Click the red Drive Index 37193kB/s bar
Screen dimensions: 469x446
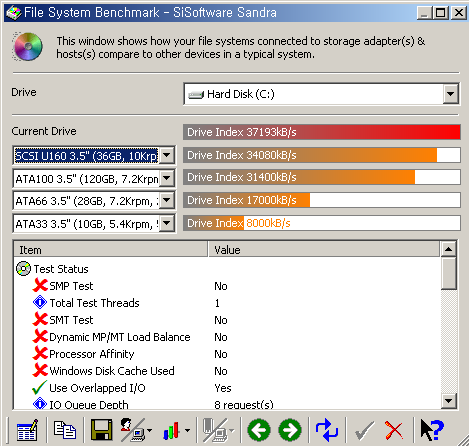click(322, 132)
